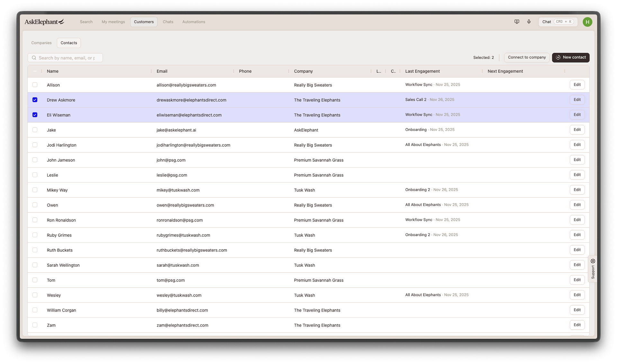Edit Zam's contact entry
Image resolution: width=617 pixels, height=364 pixels.
tap(577, 325)
